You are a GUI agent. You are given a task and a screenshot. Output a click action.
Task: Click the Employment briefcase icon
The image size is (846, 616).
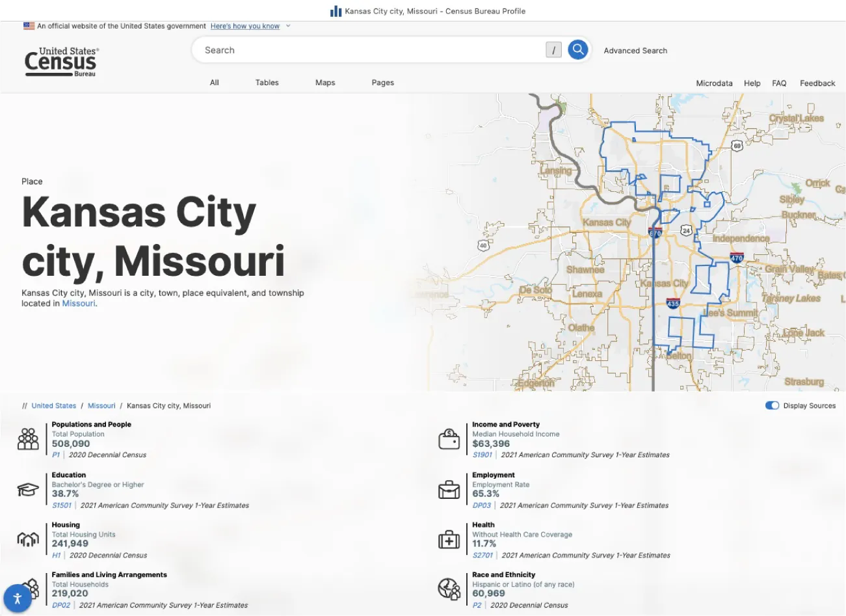[x=449, y=489]
